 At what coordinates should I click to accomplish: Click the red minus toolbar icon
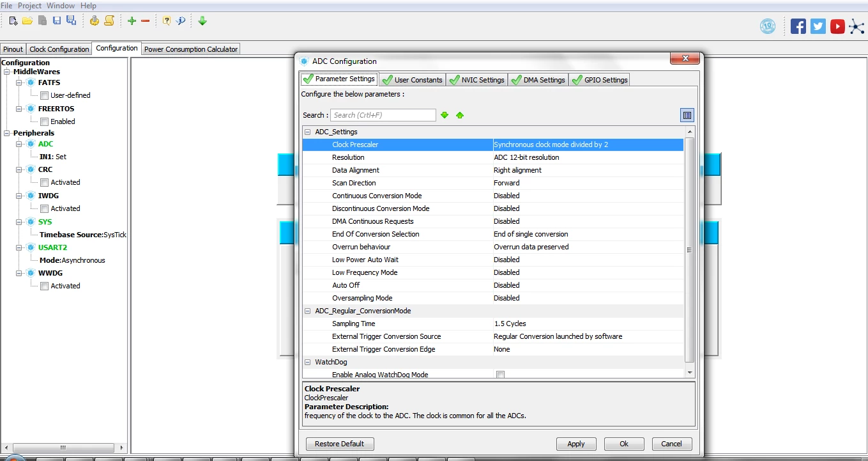pyautogui.click(x=145, y=20)
